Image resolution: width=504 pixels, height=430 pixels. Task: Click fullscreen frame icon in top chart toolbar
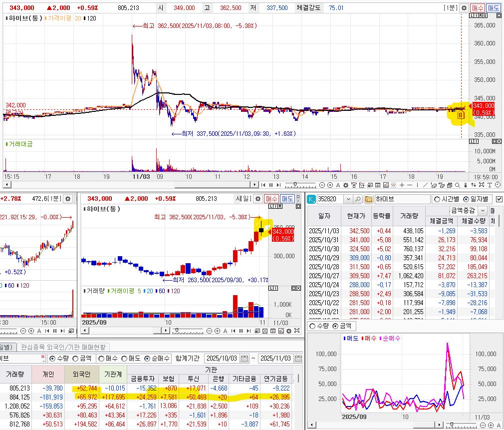(482, 185)
